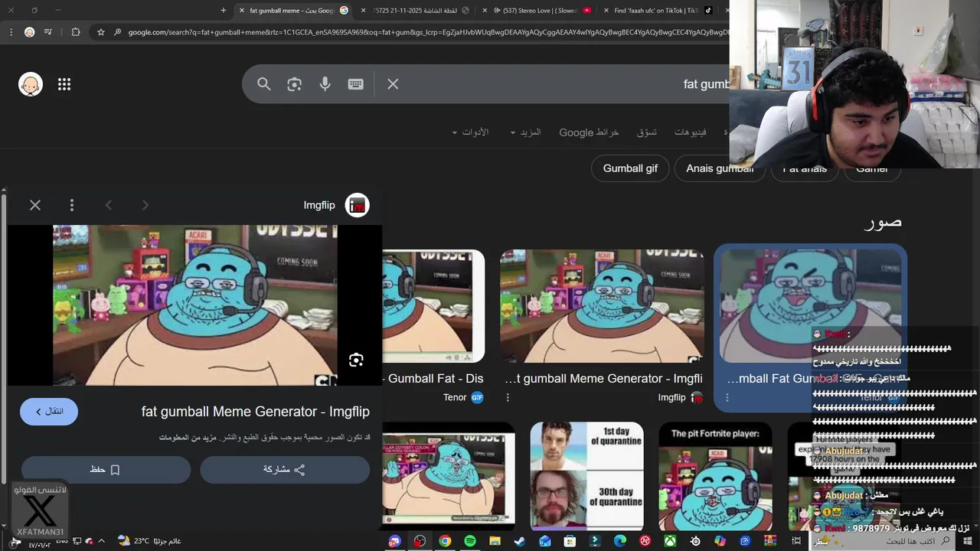Switch to Google خرائط maps tab
The width and height of the screenshot is (980, 551).
[x=588, y=132]
